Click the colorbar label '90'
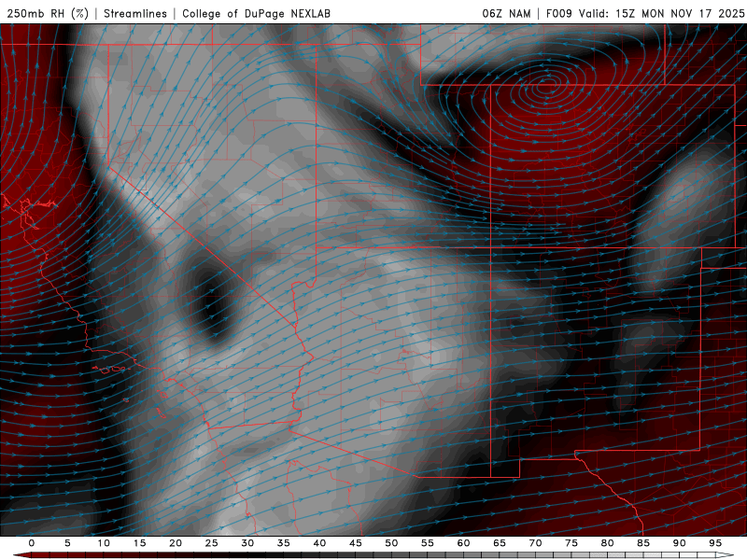 [679, 543]
